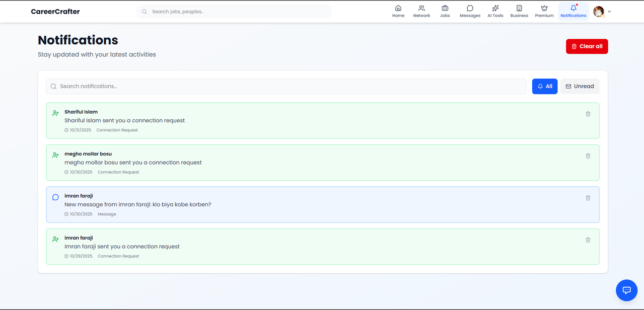Delete the Shariful Islam notification

pyautogui.click(x=588, y=114)
